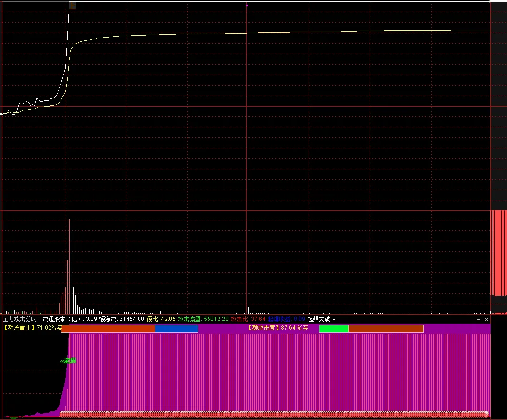507x420 pixels.
Task: Click the 攻击流量 55012.28 readout
Action: pos(203,319)
